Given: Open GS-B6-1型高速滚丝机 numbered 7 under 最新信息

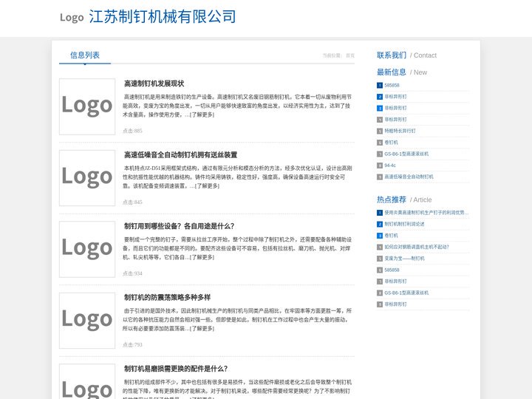Looking at the screenshot, I should pyautogui.click(x=406, y=154).
